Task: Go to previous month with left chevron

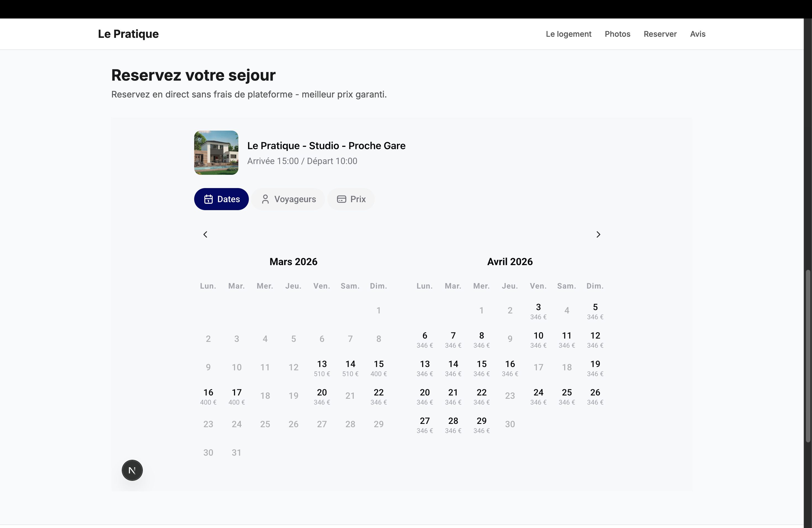Action: click(x=205, y=234)
